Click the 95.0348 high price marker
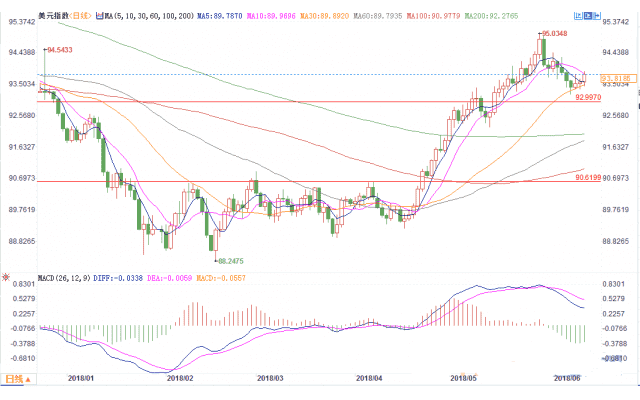This screenshot has width=640, height=400. tap(564, 33)
